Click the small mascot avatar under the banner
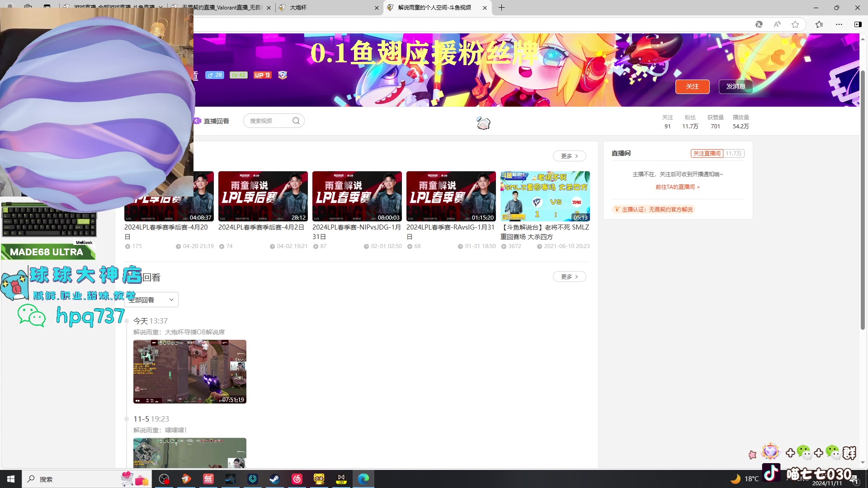The height and width of the screenshot is (488, 868). pos(483,122)
